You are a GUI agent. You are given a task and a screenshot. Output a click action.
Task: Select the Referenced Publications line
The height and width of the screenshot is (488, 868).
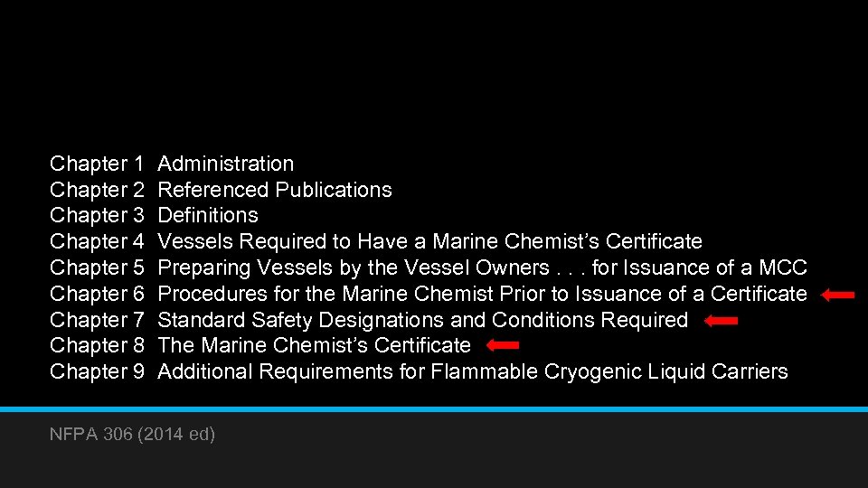(x=275, y=190)
